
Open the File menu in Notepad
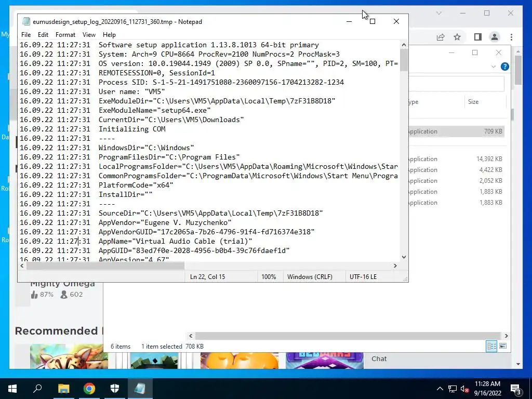[26, 35]
